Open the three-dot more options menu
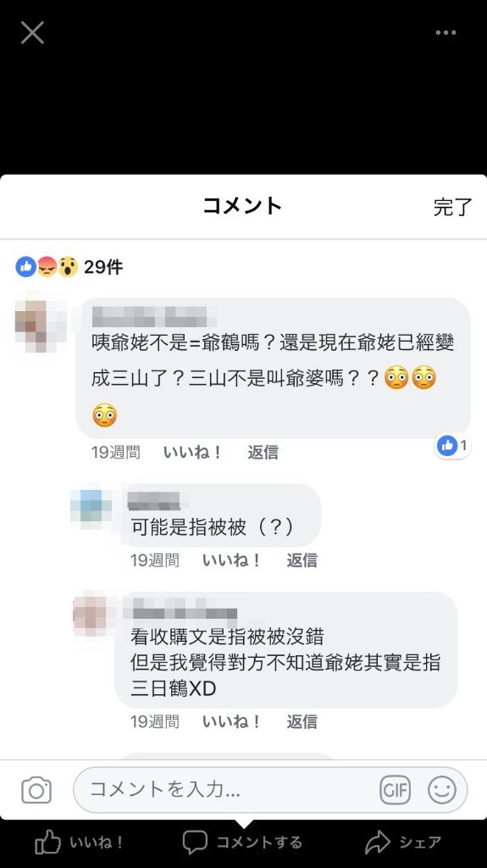The image size is (487, 868). [x=445, y=33]
